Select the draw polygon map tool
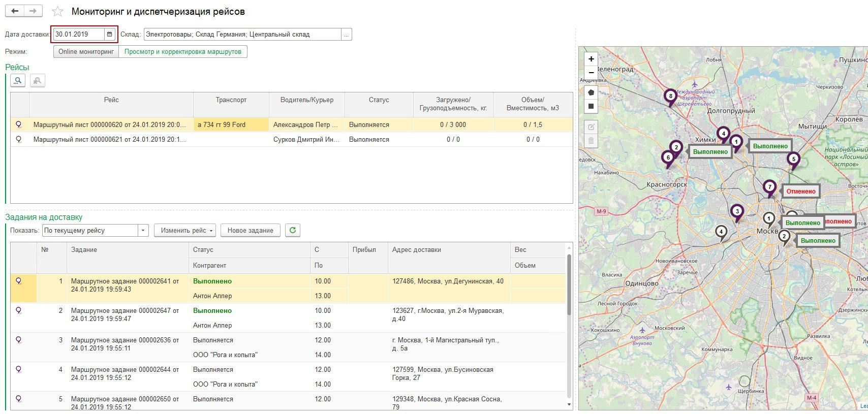This screenshot has width=868, height=414. pyautogui.click(x=591, y=92)
